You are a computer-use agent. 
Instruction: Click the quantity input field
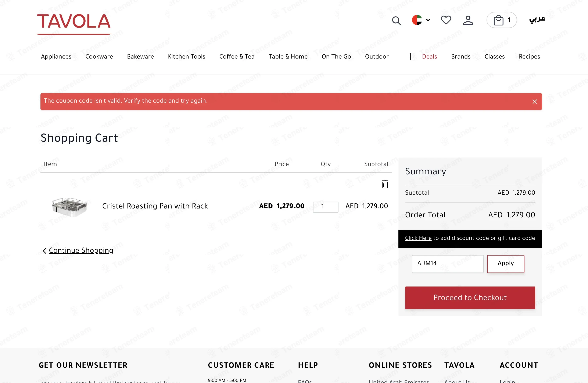[x=326, y=207]
